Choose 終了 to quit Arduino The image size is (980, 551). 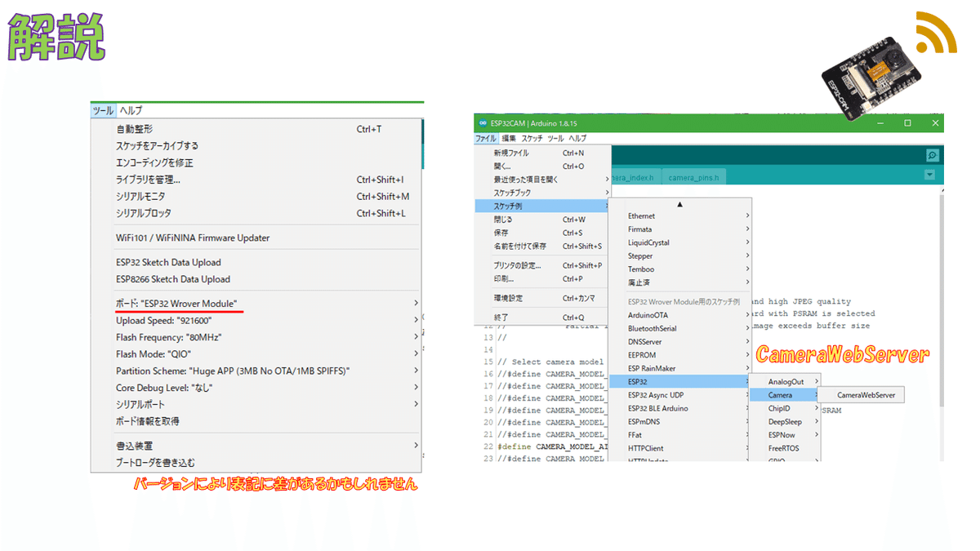[x=542, y=317]
